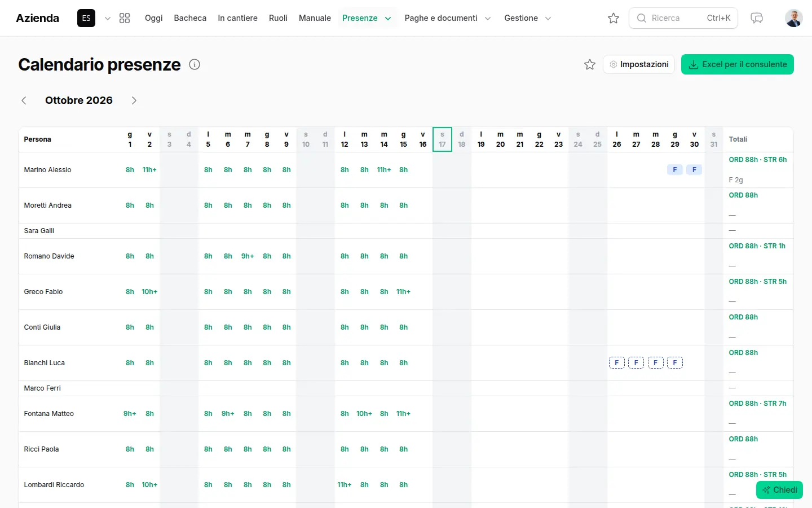Click the Impostazioni button
The width and height of the screenshot is (812, 508).
point(639,64)
